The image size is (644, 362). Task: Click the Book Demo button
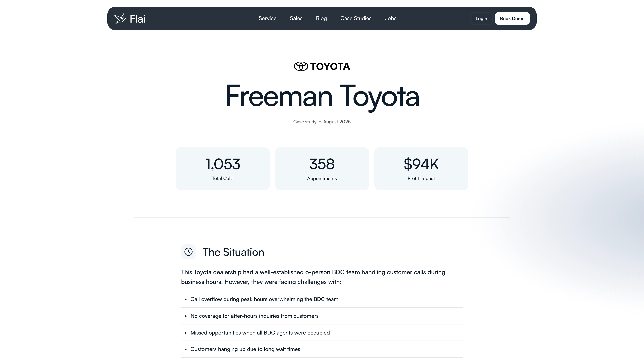click(512, 18)
